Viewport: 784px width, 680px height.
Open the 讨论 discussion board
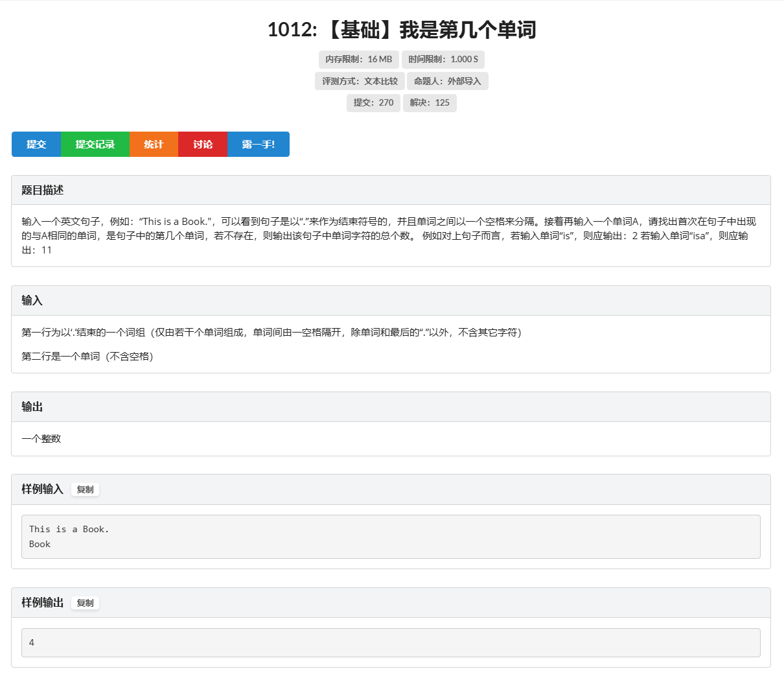(203, 144)
